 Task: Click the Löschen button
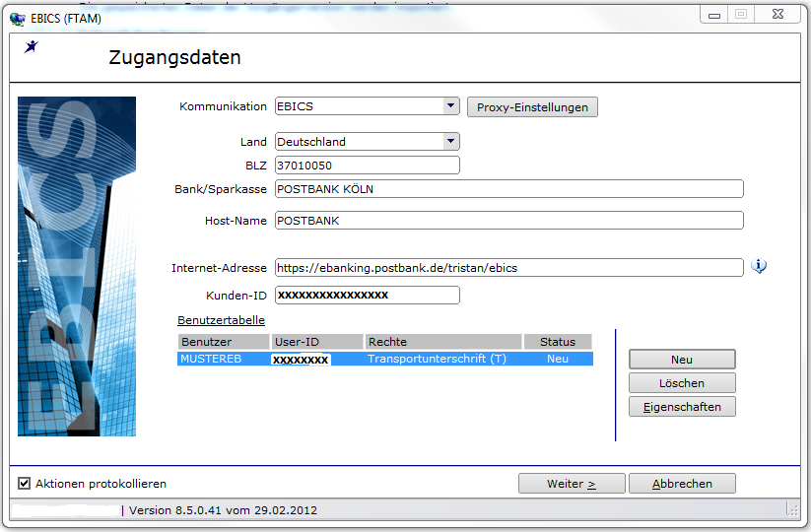(x=682, y=383)
